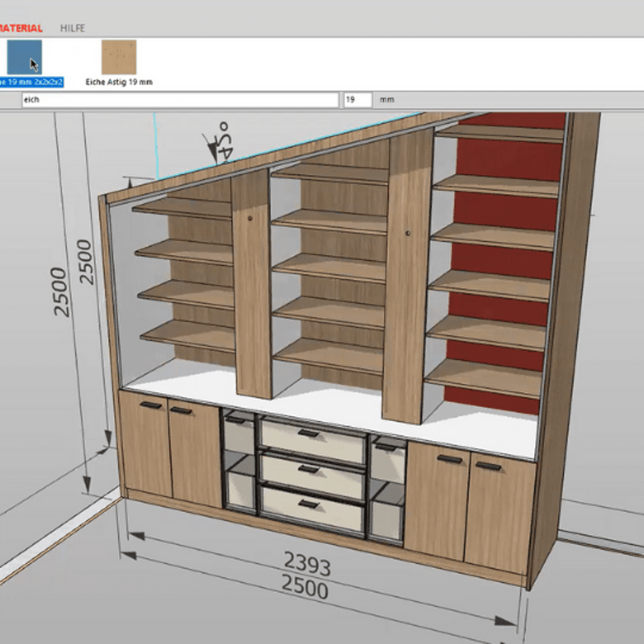Image resolution: width=644 pixels, height=644 pixels.
Task: Click the thickness field showing 19
Action: (x=357, y=100)
